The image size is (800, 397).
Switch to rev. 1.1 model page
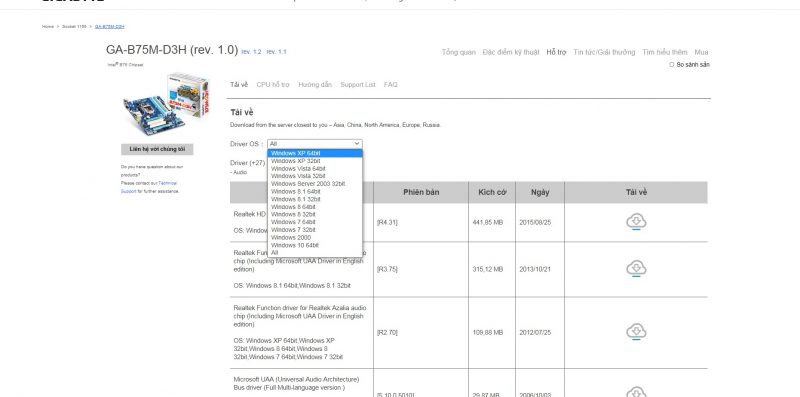[x=277, y=52]
